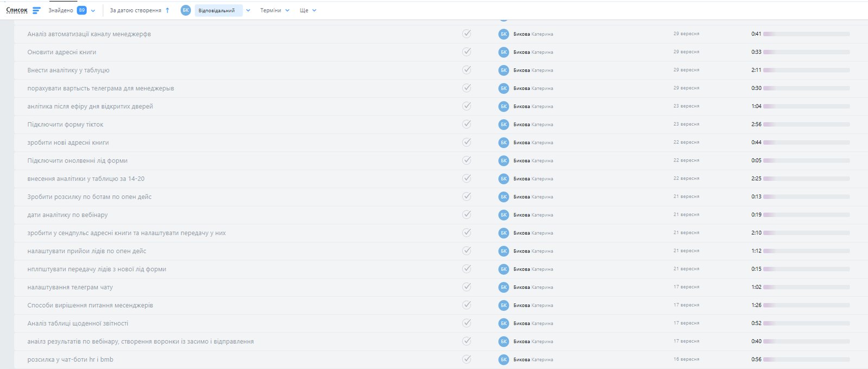Click time '2:25' on 'внесення аналітики' row

click(x=756, y=179)
